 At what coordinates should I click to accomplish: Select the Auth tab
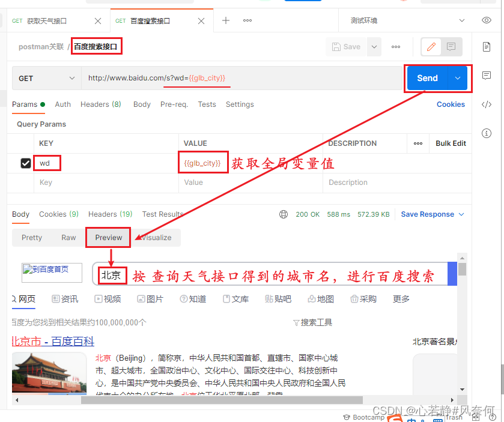point(62,104)
